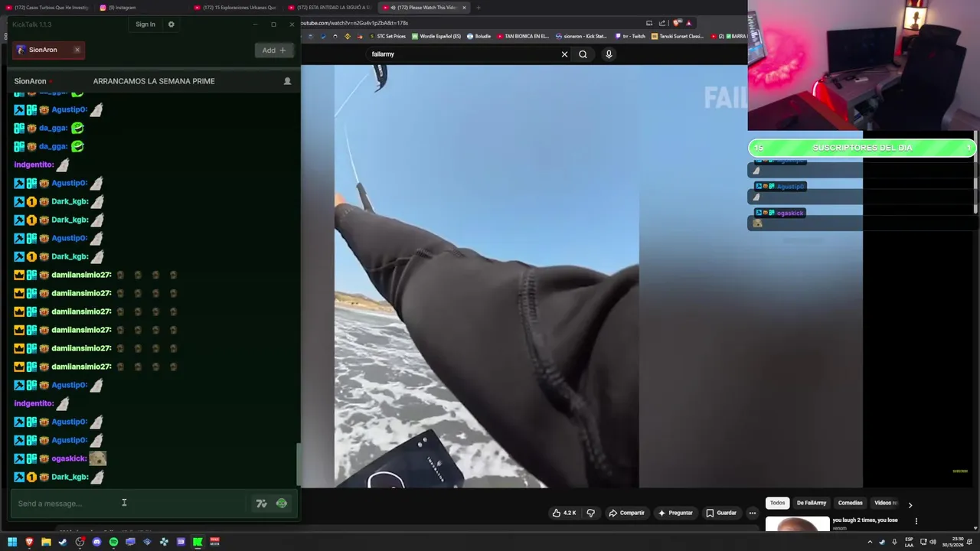This screenshot has width=980, height=551.
Task: Click the KickTalk chat scrollbar
Action: (299, 464)
